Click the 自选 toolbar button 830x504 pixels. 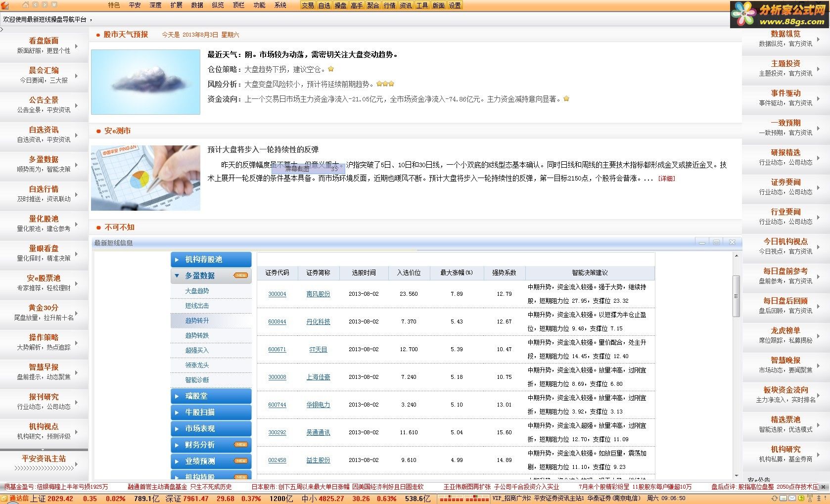pos(324,5)
